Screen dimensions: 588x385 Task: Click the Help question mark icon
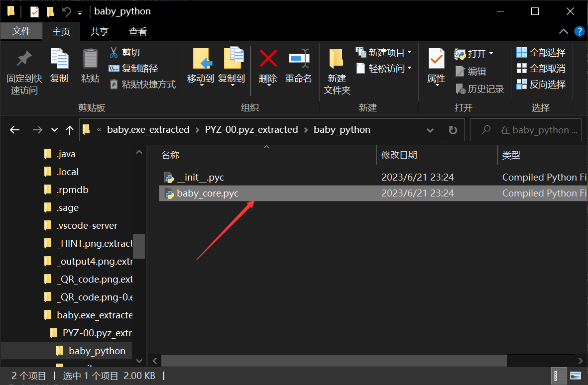pyautogui.click(x=580, y=31)
